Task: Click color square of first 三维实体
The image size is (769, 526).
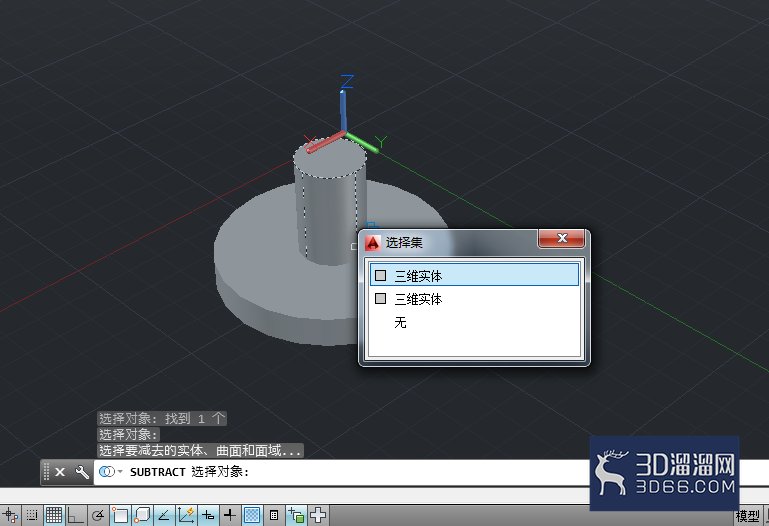Action: click(381, 275)
